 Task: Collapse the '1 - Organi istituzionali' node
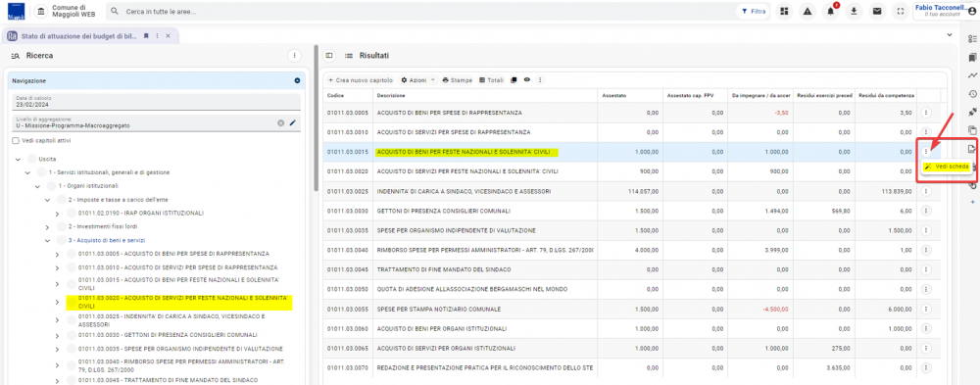pos(37,186)
